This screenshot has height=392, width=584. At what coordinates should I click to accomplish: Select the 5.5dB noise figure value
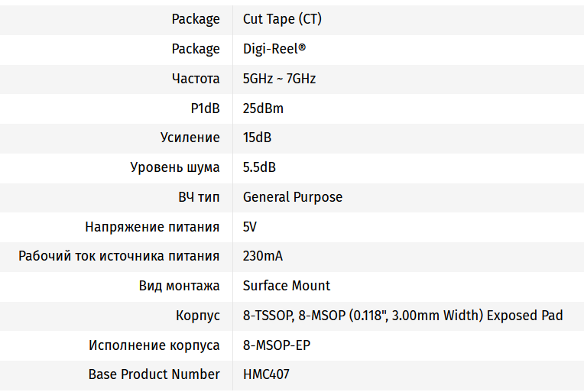point(260,167)
